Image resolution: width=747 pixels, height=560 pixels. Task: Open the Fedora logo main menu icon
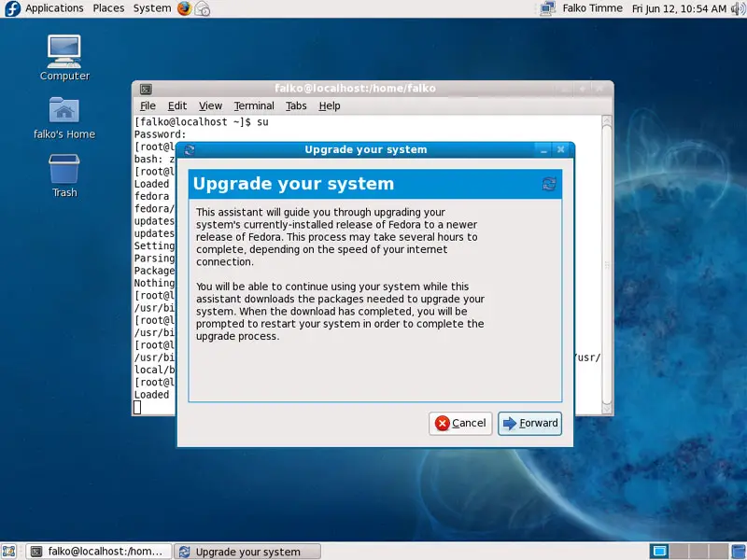click(x=12, y=8)
